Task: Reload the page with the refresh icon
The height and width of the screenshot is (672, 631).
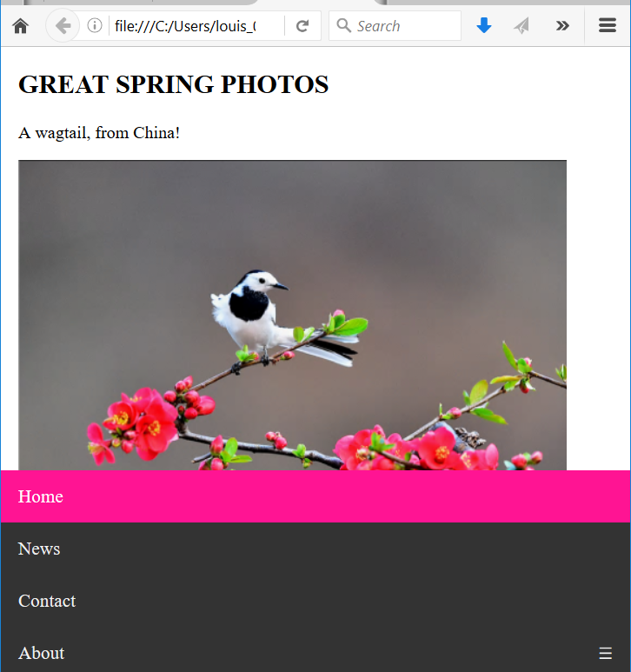Action: pyautogui.click(x=302, y=26)
